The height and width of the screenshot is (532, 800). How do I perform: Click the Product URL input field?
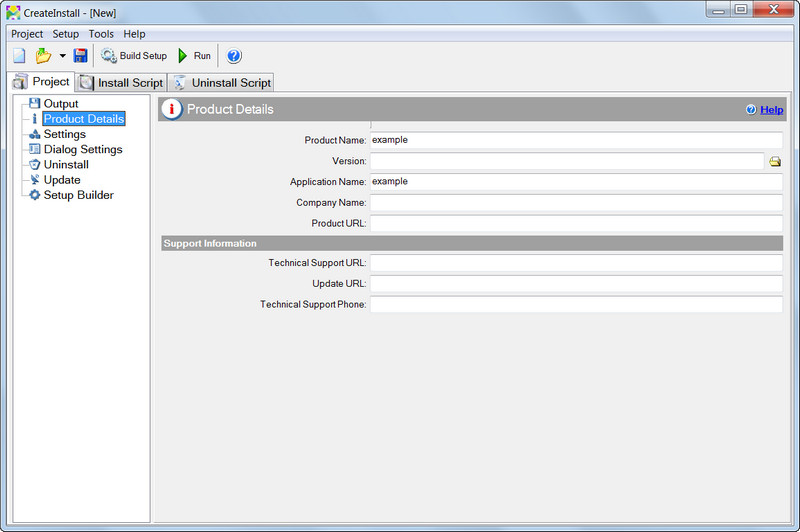pyautogui.click(x=576, y=223)
